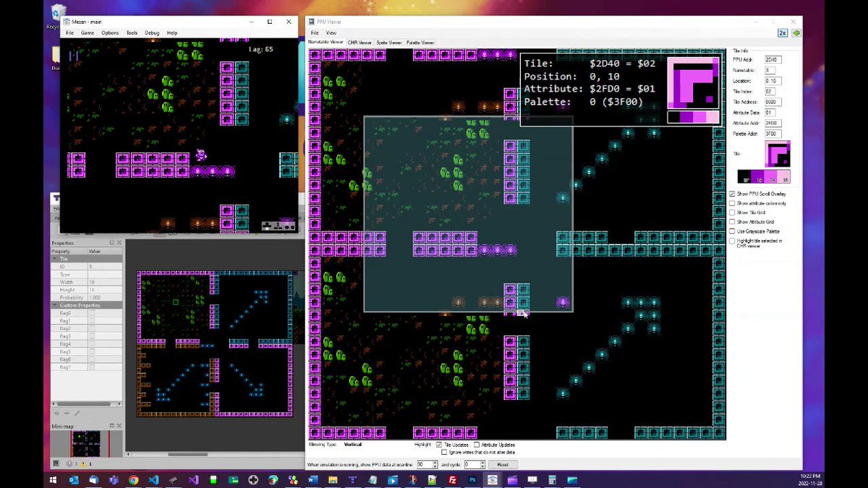This screenshot has height=488, width=868.
Task: Click the edit property pencil icon in Tiled
Action: pyautogui.click(x=77, y=414)
